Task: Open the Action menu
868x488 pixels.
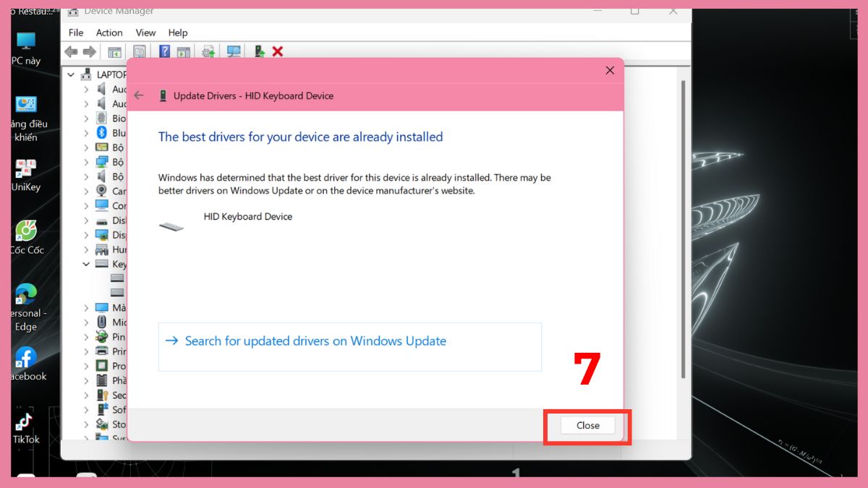Action: tap(109, 33)
